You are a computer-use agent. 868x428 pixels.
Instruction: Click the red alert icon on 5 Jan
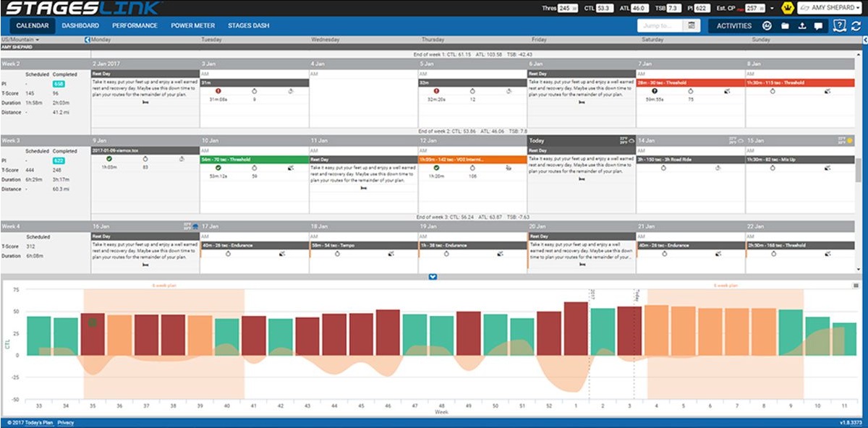[436, 91]
